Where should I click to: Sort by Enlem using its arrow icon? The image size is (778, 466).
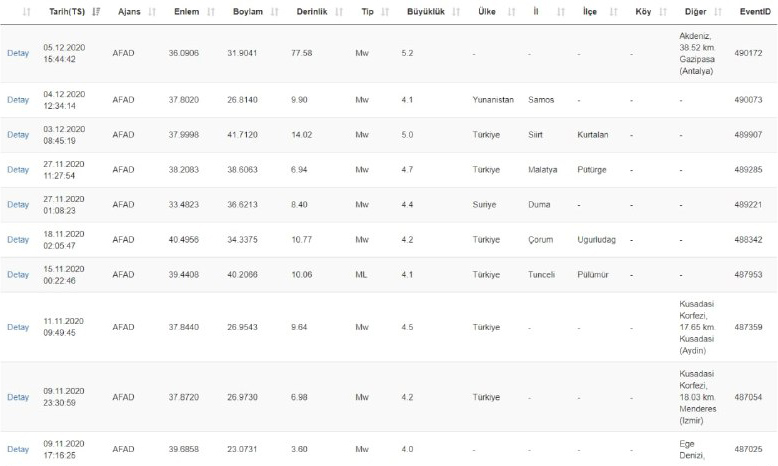point(211,11)
